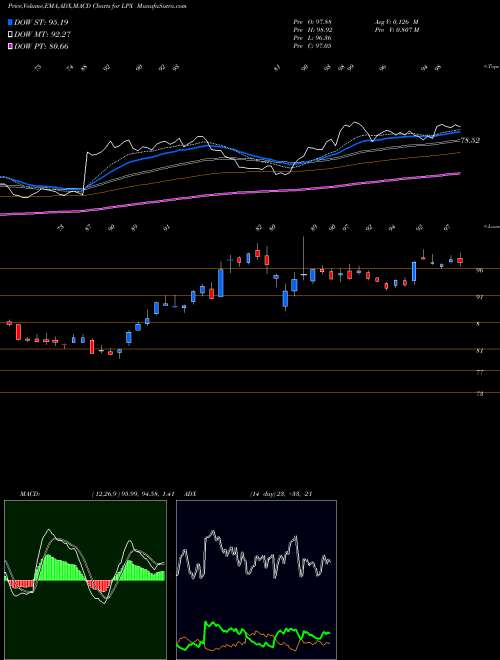The height and width of the screenshot is (660, 500).
Task: Click the 78.52 EMA value label
Action: (x=471, y=140)
